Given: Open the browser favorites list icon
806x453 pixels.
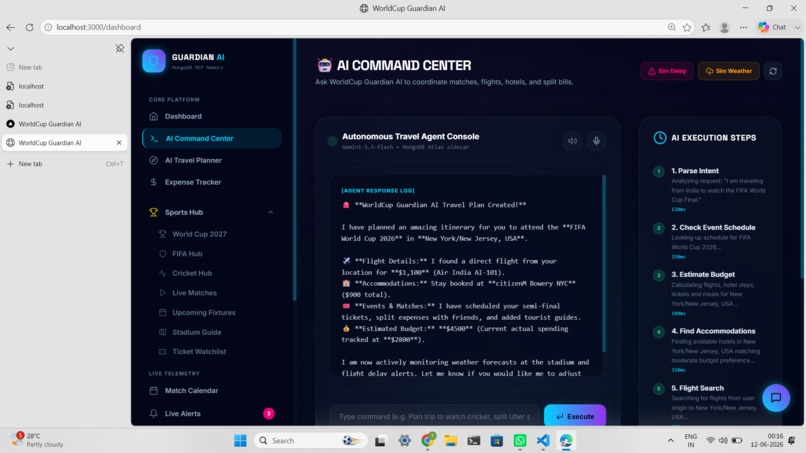Looking at the screenshot, I should click(706, 27).
